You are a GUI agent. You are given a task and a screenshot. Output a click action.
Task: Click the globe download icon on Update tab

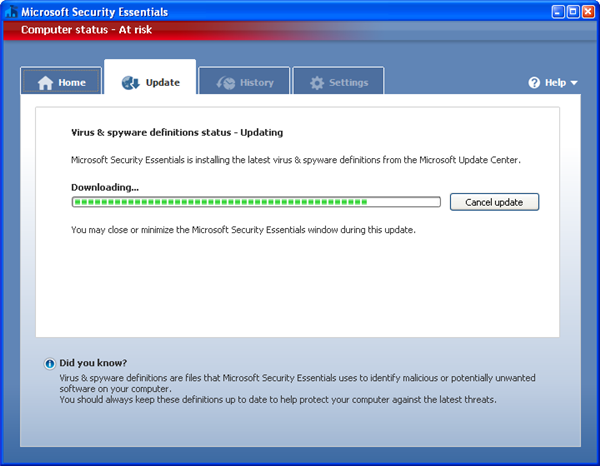tap(130, 83)
